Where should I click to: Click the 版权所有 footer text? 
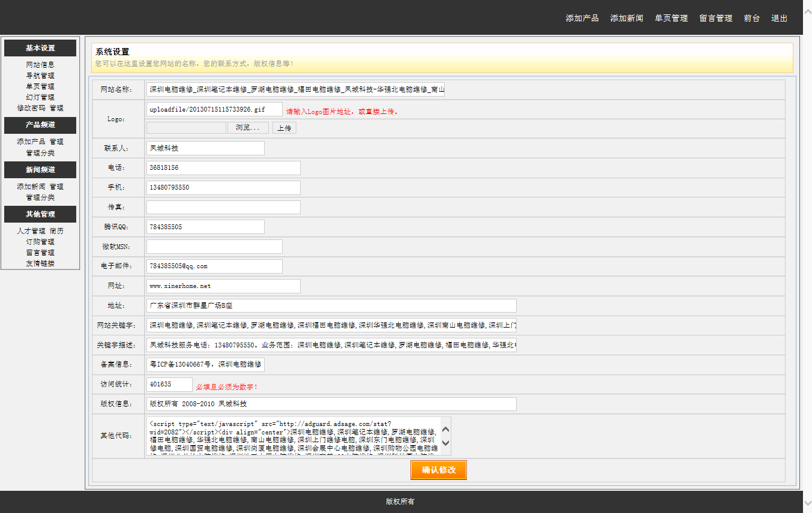coord(400,502)
